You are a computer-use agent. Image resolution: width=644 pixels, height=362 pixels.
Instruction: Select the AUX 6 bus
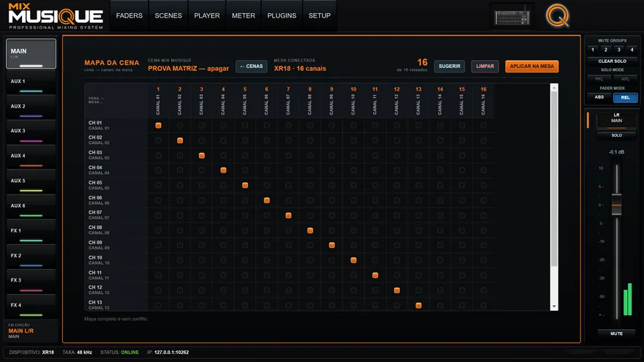31,206
